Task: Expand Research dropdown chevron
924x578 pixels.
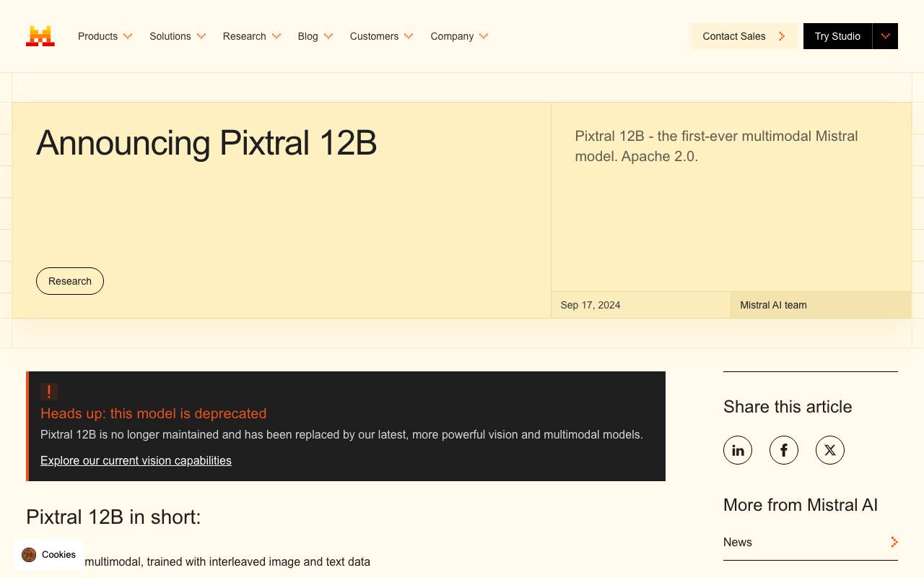Action: [276, 36]
